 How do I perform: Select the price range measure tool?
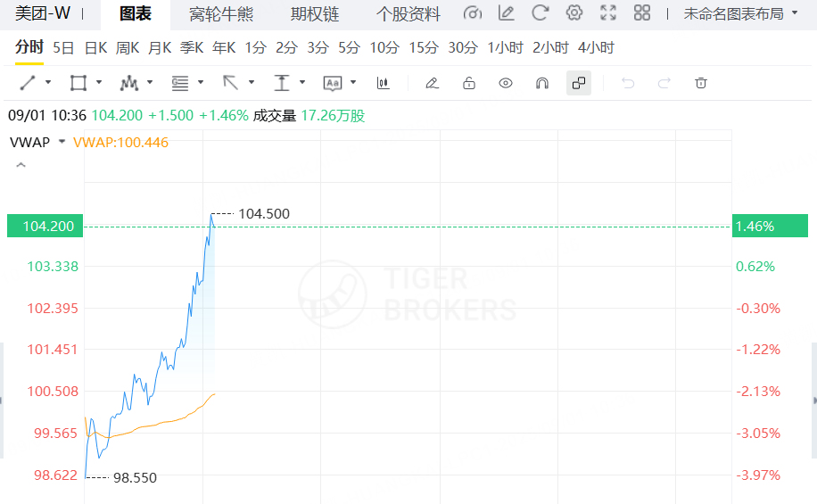point(281,83)
